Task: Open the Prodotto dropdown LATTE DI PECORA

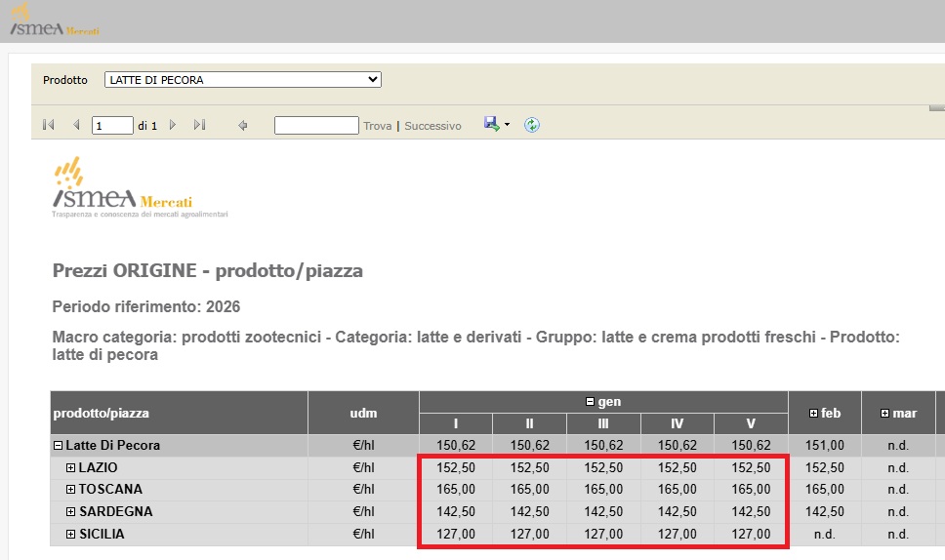Action: tap(243, 79)
